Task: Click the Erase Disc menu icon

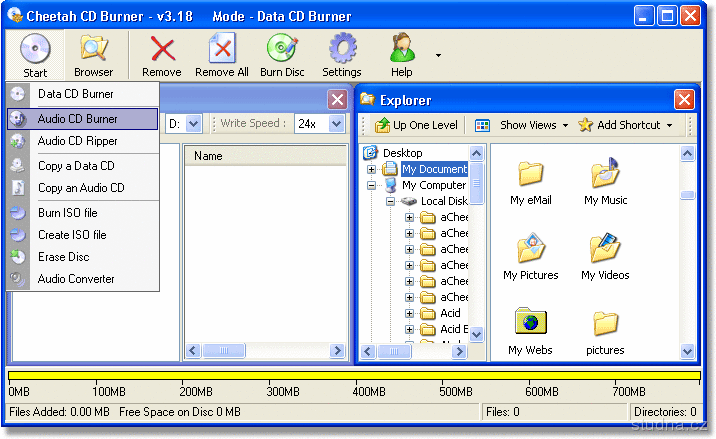Action: (x=18, y=257)
